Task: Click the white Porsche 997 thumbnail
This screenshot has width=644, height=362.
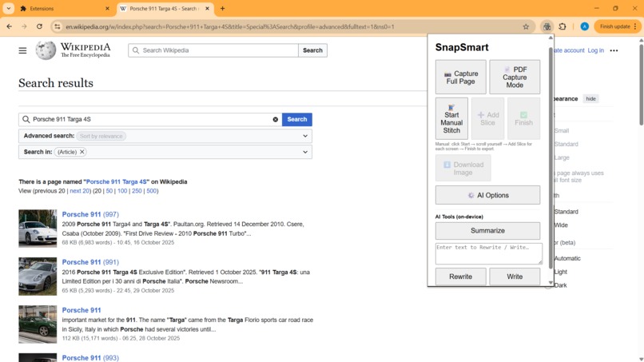Action: pyautogui.click(x=38, y=229)
